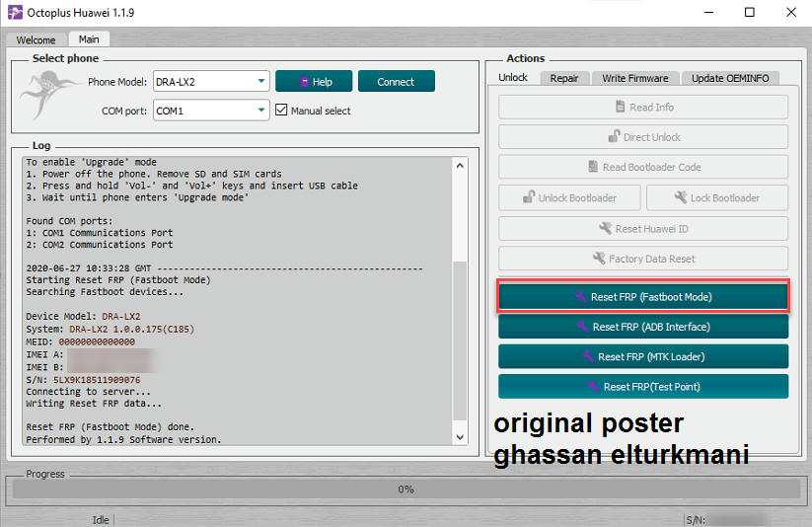Screen dimensions: 812x527
Task: Expand the COM port dropdown
Action: point(211,111)
